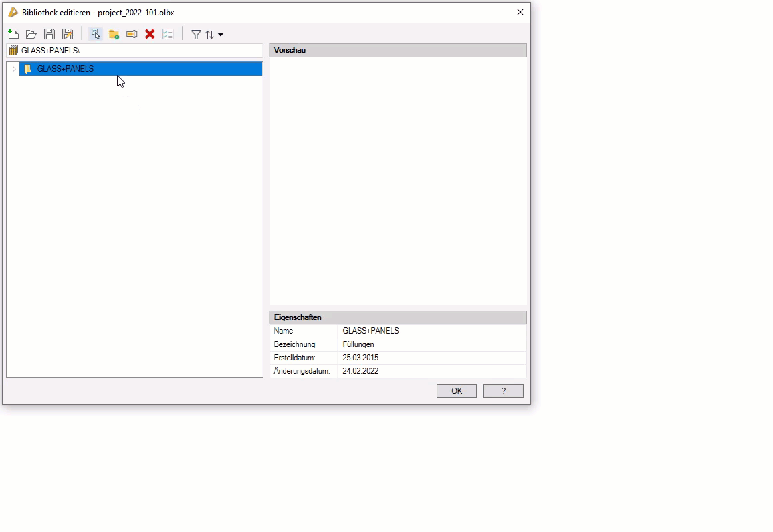Viewport: 773px width, 532px height.
Task: Click the rename entry icon
Action: [132, 34]
